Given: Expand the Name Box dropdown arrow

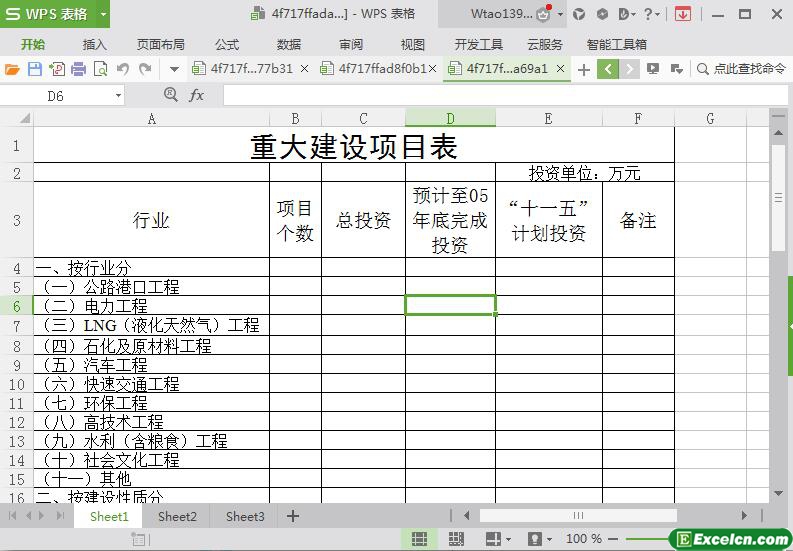Looking at the screenshot, I should [118, 96].
